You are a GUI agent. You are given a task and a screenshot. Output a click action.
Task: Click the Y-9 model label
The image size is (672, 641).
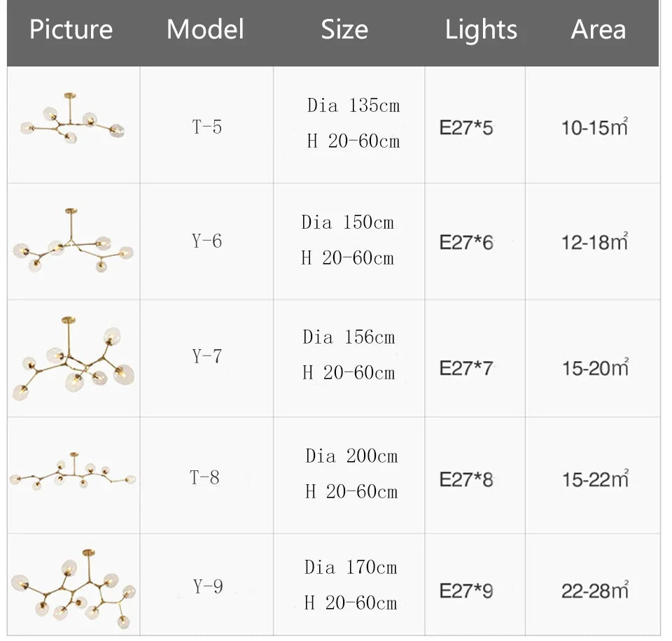point(208,586)
